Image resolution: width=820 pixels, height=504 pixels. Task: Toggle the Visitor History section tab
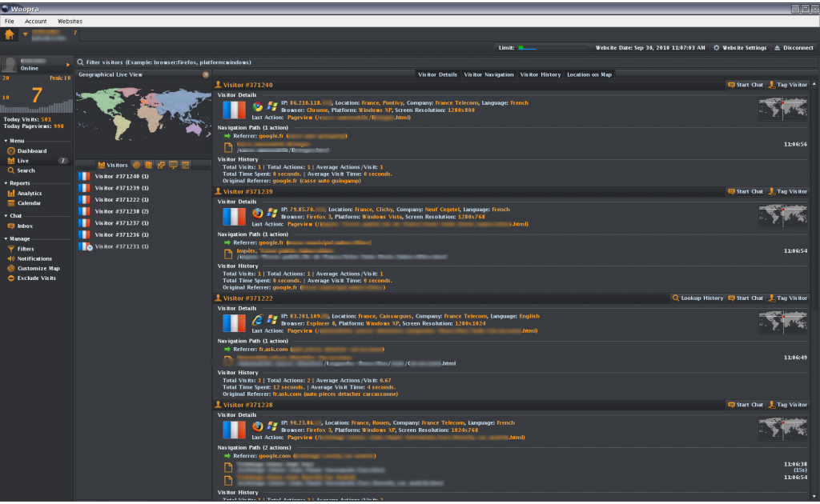coord(541,74)
